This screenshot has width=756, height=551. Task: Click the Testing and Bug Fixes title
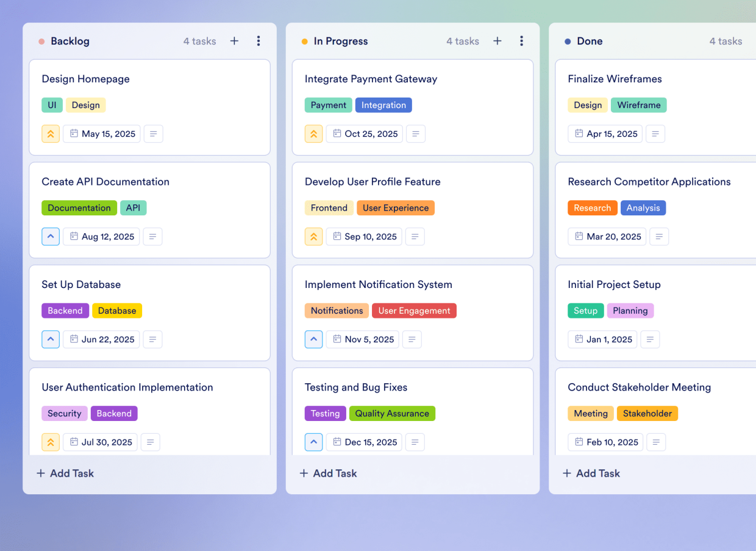356,387
